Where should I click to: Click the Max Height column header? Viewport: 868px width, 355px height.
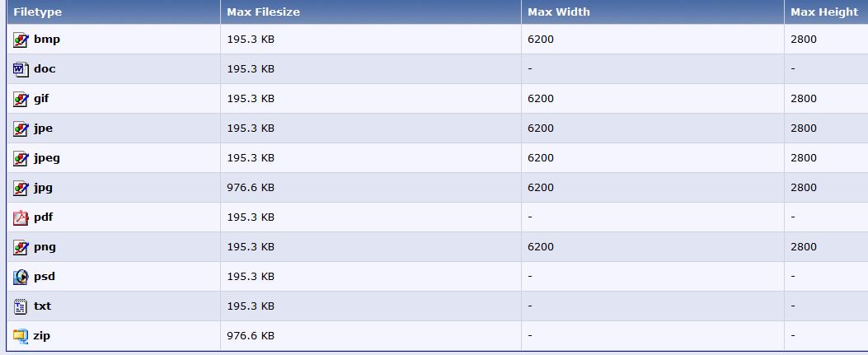[826, 12]
